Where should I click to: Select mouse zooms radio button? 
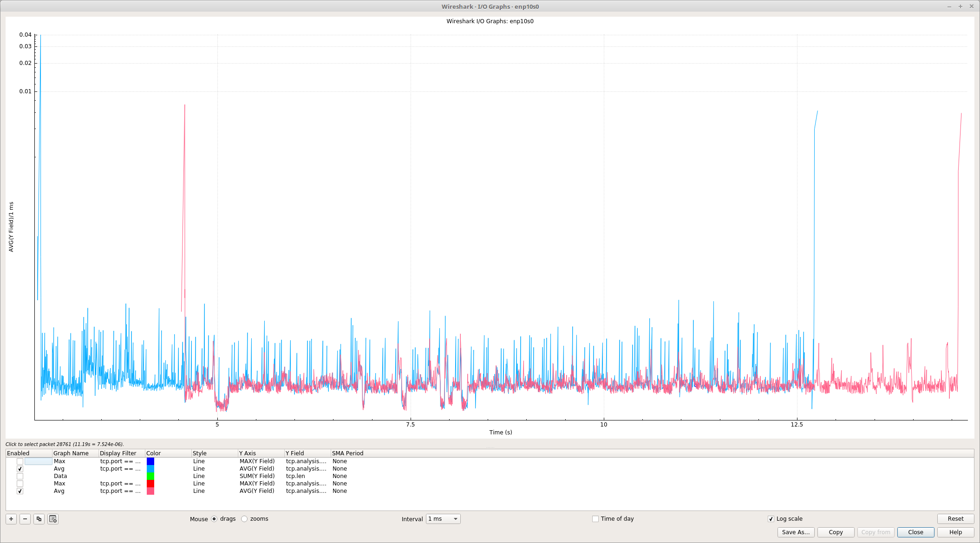[x=244, y=519]
